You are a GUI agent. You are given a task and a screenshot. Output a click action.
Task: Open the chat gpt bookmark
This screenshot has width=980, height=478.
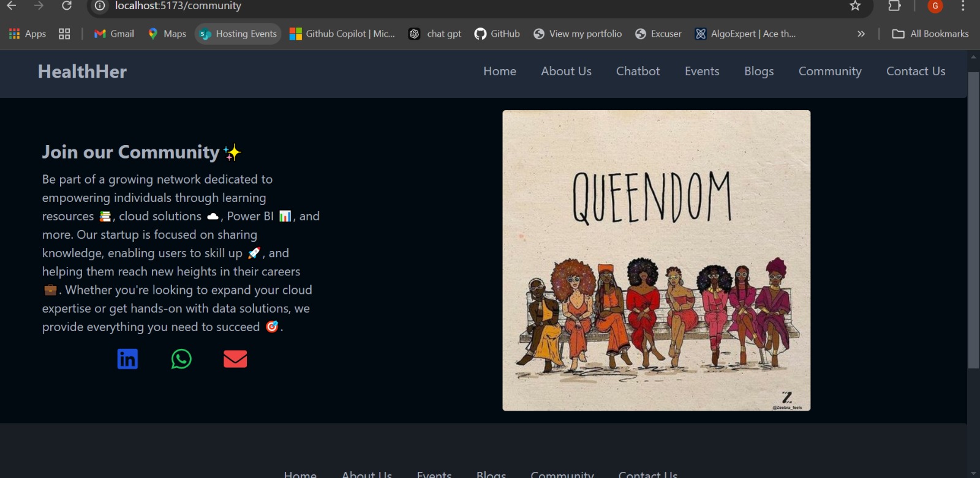point(435,34)
